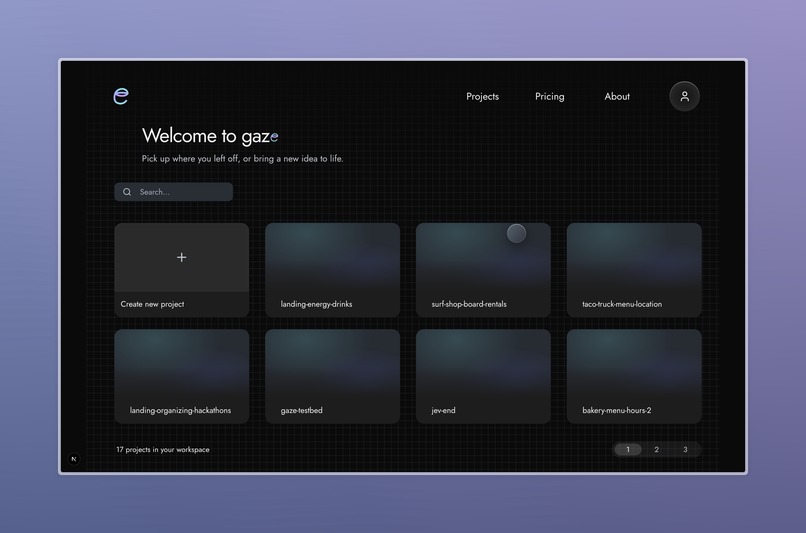The image size is (806, 533).
Task: Open the gaze-testbed project card
Action: tap(333, 376)
